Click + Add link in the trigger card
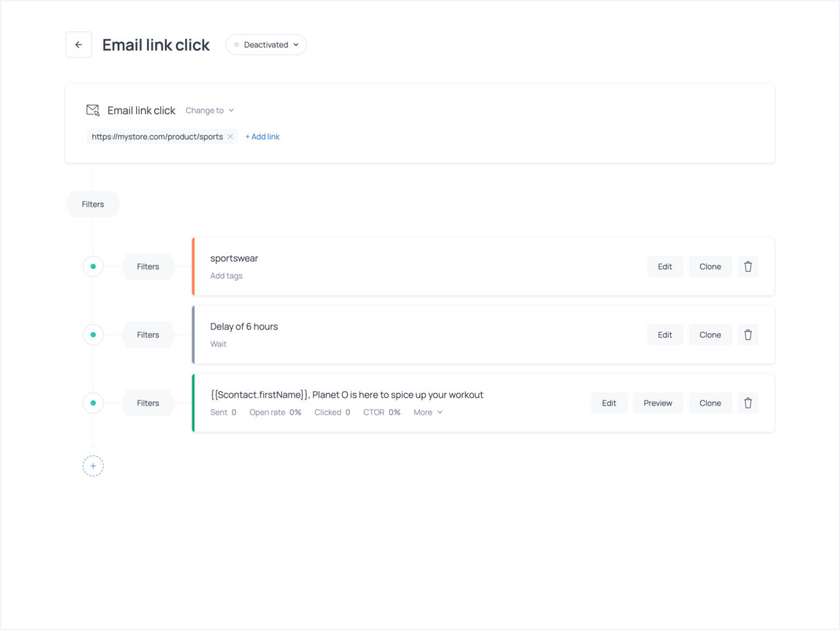This screenshot has height=630, width=840. 262,136
